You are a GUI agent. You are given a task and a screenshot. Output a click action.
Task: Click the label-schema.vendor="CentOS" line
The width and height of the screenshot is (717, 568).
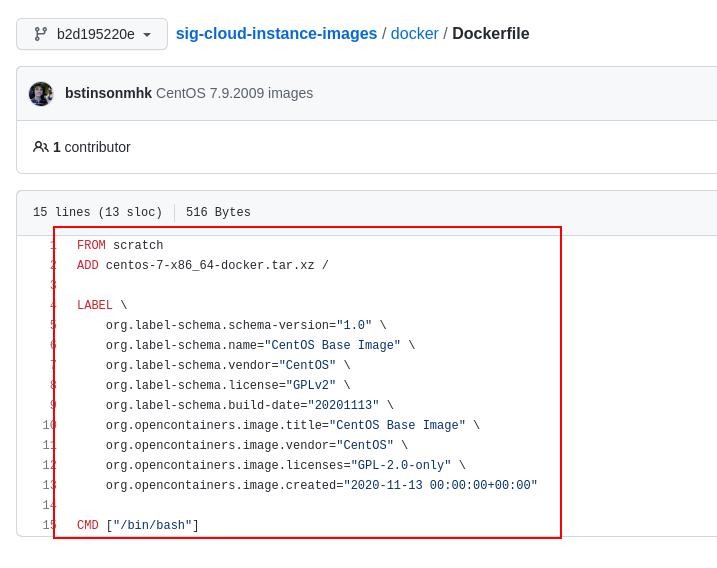[228, 365]
